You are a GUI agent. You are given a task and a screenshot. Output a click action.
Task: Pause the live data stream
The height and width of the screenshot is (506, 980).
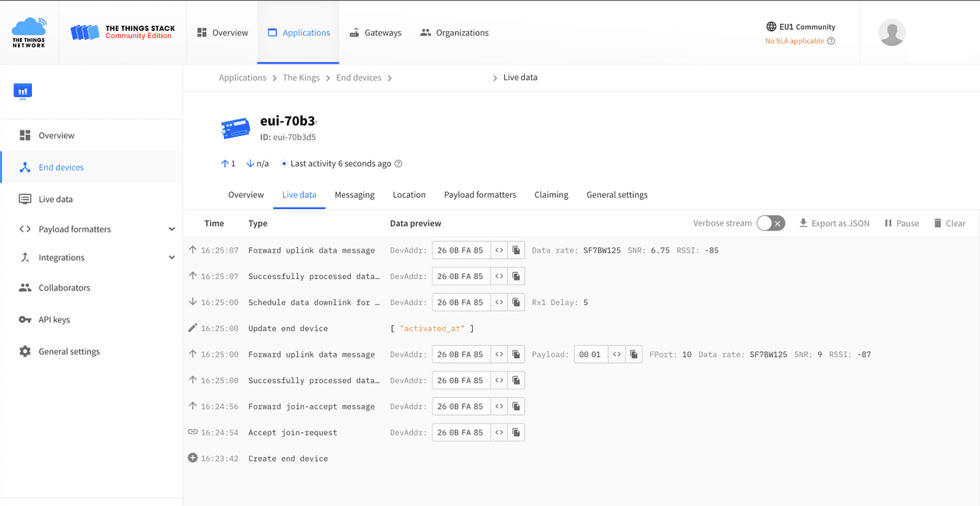tap(901, 223)
